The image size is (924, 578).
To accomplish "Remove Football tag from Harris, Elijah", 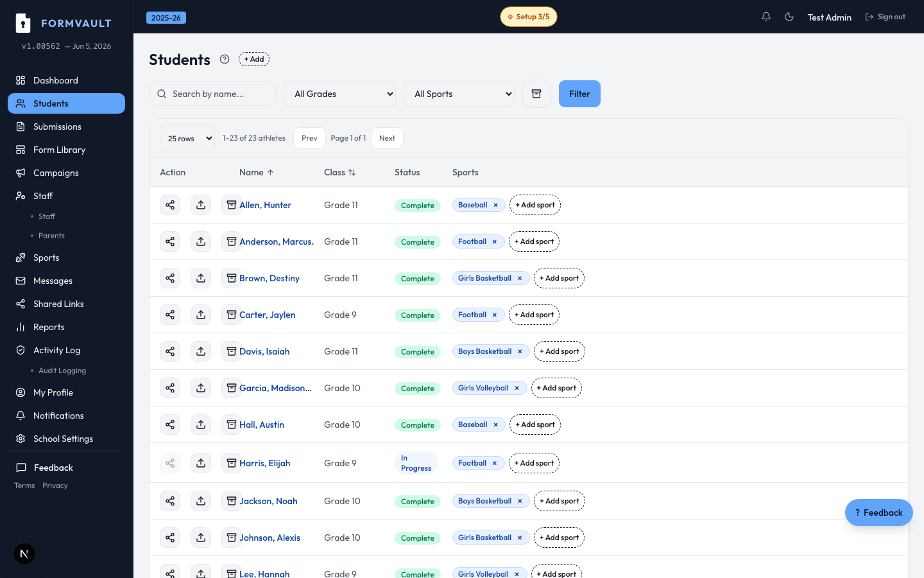I will (x=495, y=463).
